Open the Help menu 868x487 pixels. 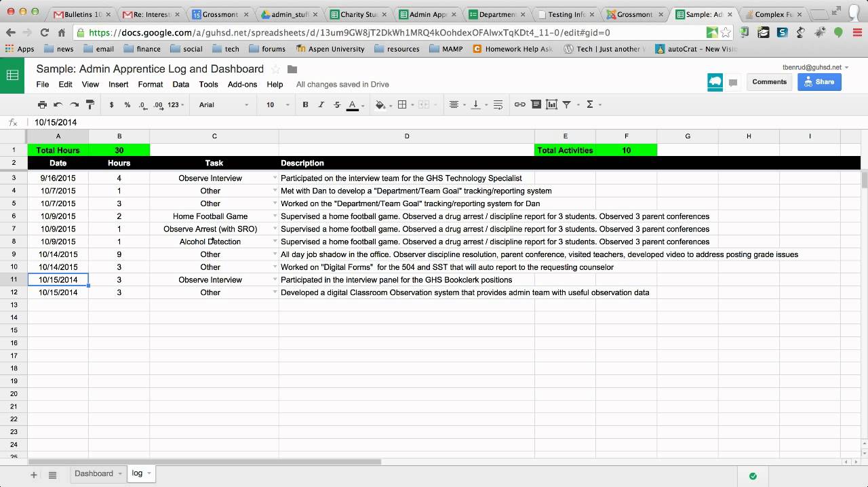point(275,85)
